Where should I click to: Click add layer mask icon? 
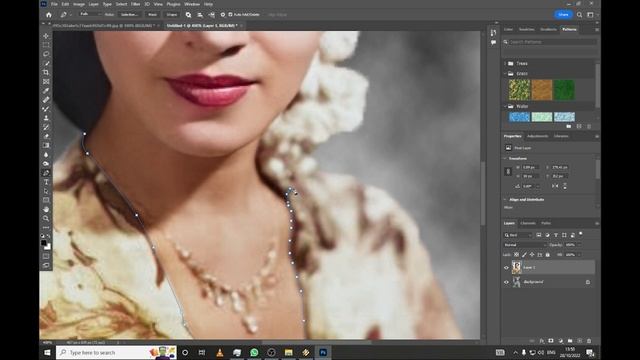pyautogui.click(x=551, y=340)
